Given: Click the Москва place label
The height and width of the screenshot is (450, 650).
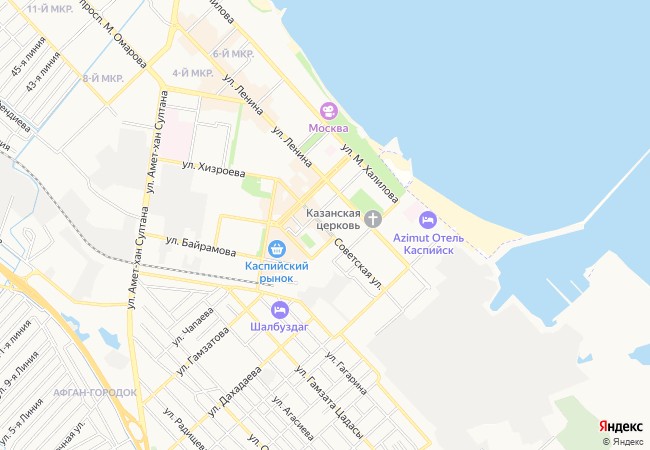Looking at the screenshot, I should point(328,128).
